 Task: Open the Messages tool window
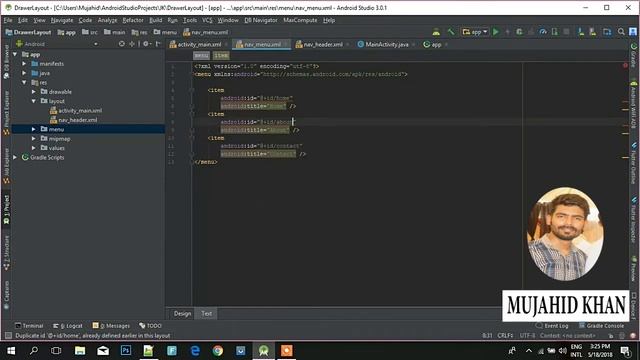111,326
